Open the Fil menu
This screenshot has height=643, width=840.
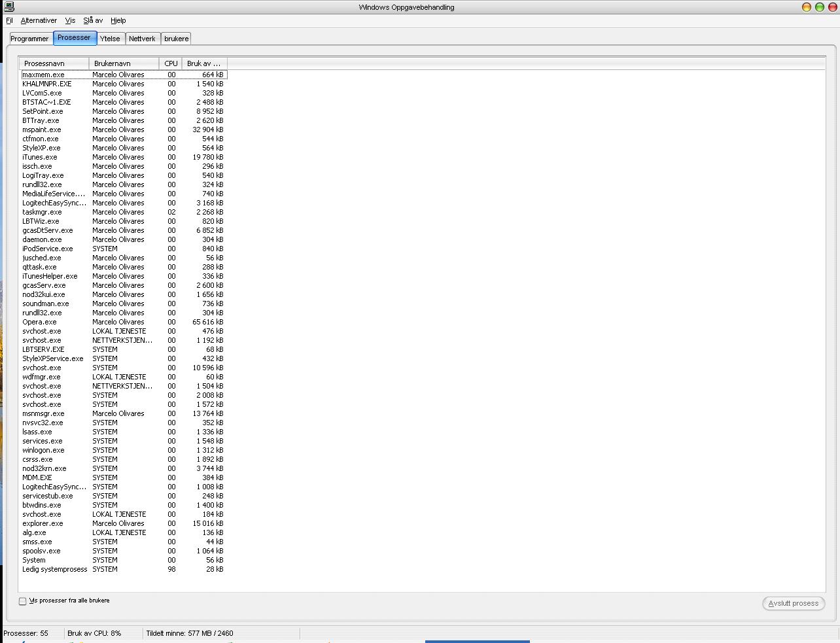[x=9, y=20]
